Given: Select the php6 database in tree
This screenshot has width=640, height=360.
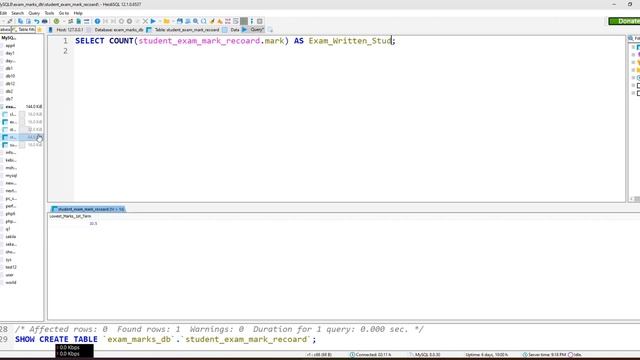Looking at the screenshot, I should [x=11, y=214].
